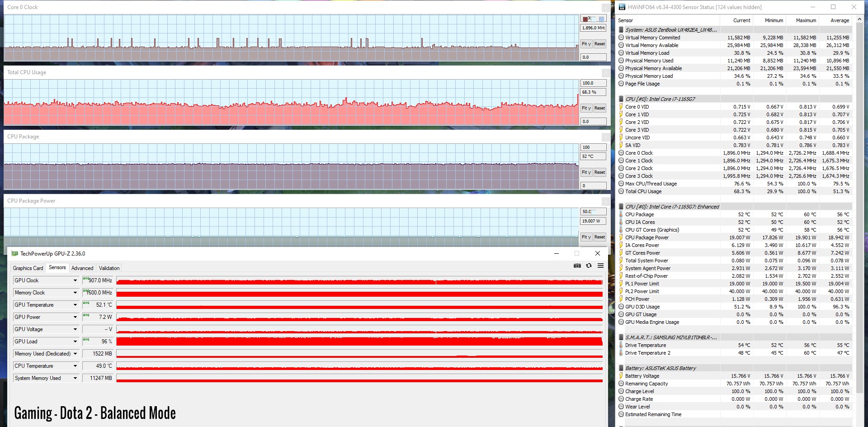This screenshot has height=427, width=868.
Task: Open the GPU Load sensor dropdown
Action: click(x=75, y=342)
